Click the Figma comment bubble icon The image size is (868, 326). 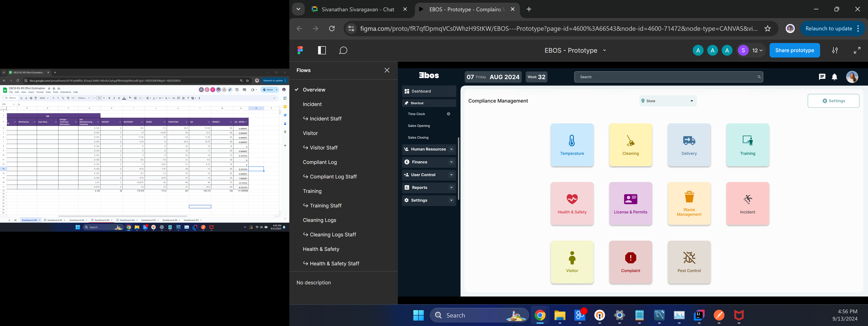pyautogui.click(x=343, y=50)
